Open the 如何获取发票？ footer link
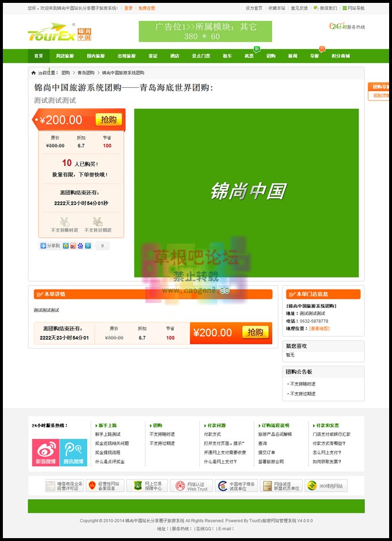Viewport: 392px width, 541px height. coord(327,461)
